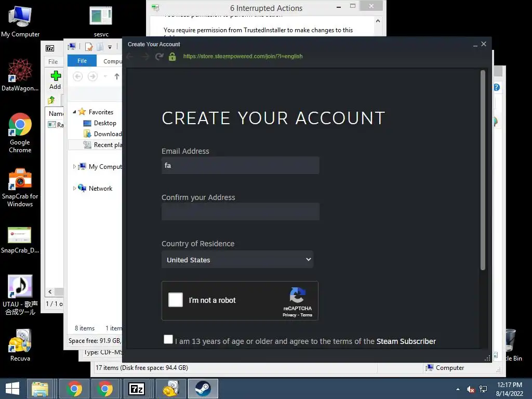The image size is (532, 399).
Task: Click the Steam page vertical scrollbar
Action: click(483, 170)
